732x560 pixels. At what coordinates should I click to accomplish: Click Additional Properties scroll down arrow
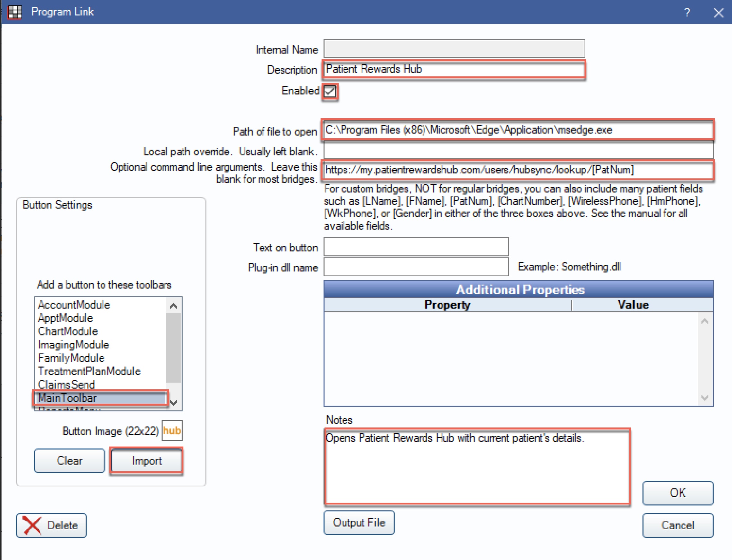point(705,398)
